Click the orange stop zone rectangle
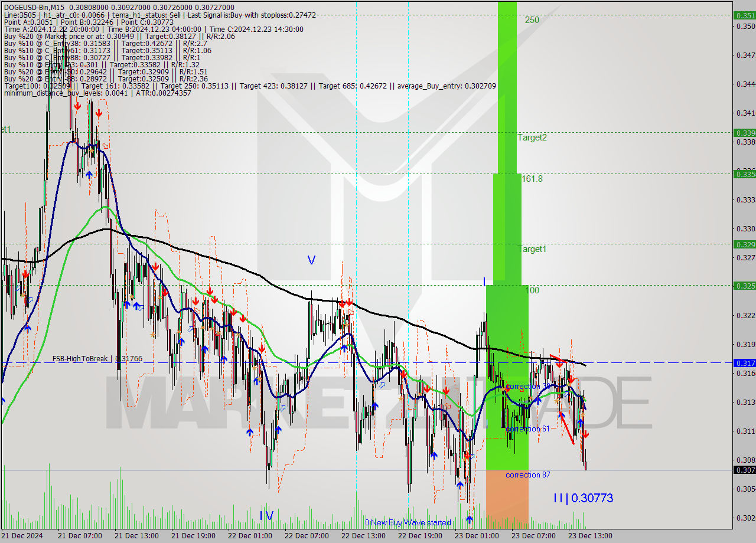The width and height of the screenshot is (756, 543). tap(507, 499)
